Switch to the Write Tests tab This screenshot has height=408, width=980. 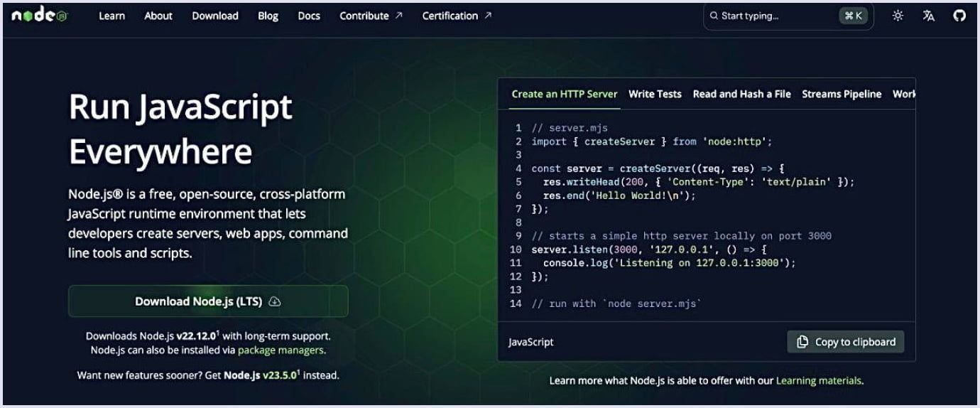tap(655, 94)
